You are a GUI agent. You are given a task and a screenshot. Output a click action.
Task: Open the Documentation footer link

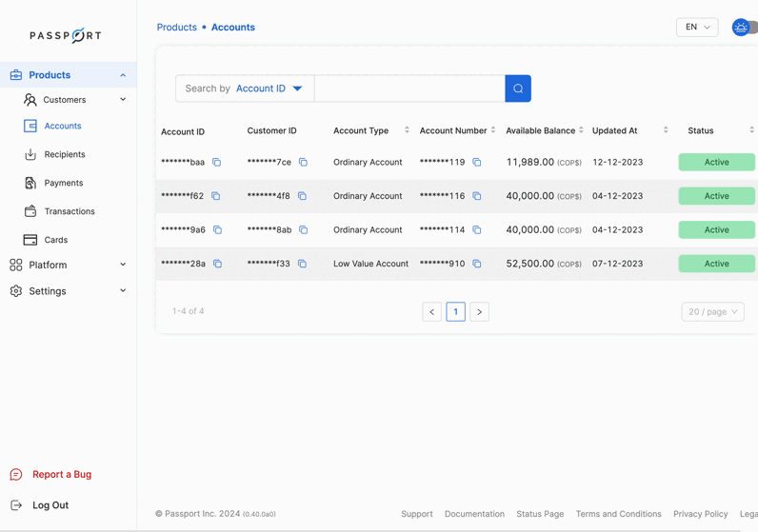[x=474, y=514]
